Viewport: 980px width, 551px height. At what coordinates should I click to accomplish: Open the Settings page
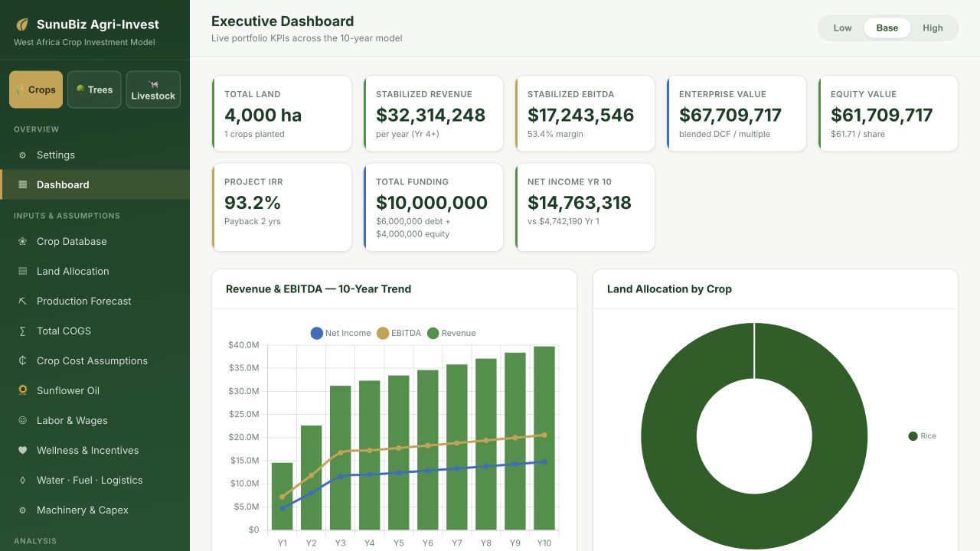click(95, 155)
